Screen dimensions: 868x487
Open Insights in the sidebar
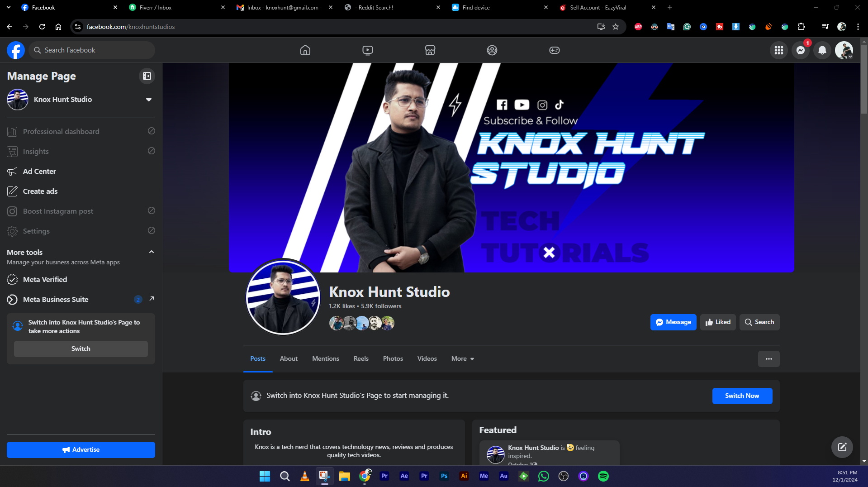point(81,151)
